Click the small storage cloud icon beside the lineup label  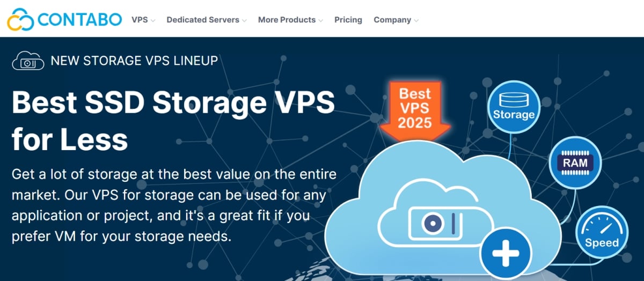coord(28,61)
